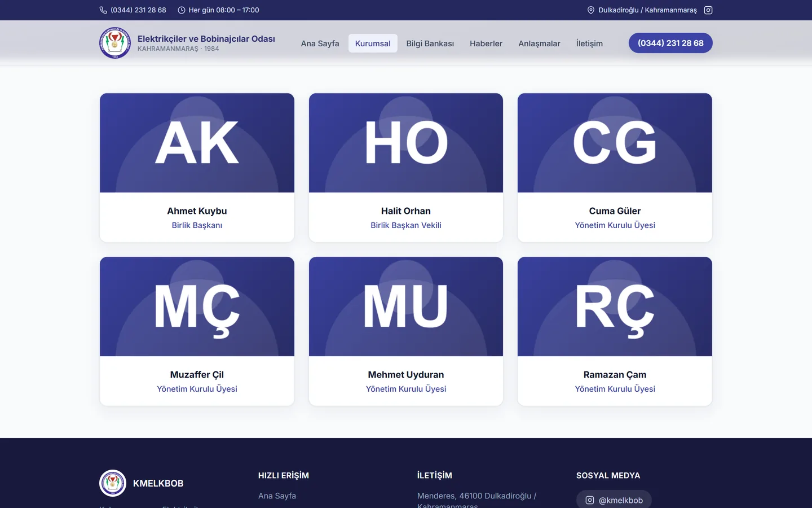Click the KMELKBOB footer logo
812x508 pixels.
[x=113, y=483]
